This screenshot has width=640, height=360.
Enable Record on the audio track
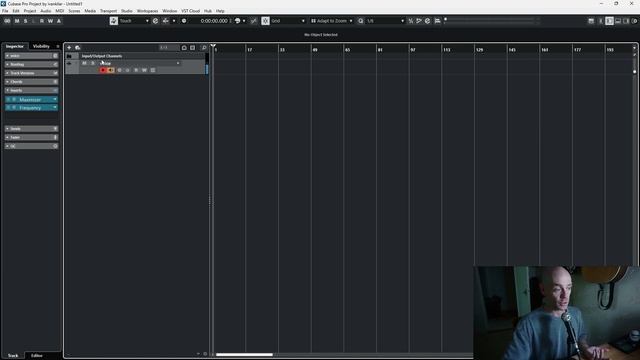coord(103,70)
